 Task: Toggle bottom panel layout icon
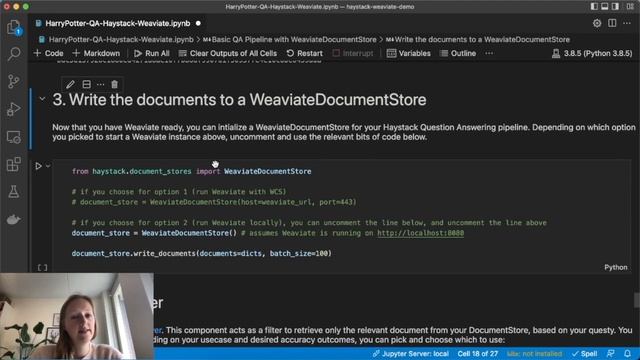click(x=604, y=7)
